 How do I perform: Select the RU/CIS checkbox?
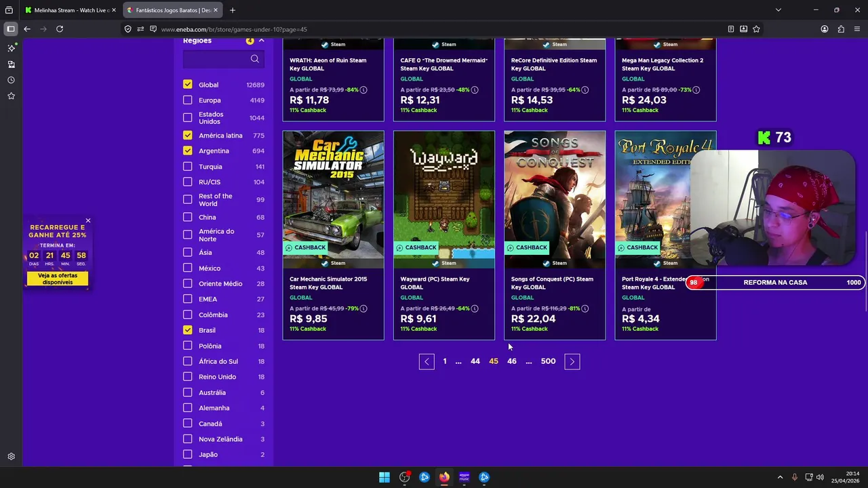[188, 182]
